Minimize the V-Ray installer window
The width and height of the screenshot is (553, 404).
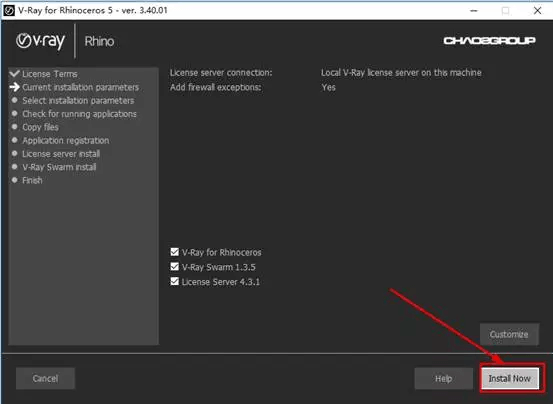tap(474, 11)
